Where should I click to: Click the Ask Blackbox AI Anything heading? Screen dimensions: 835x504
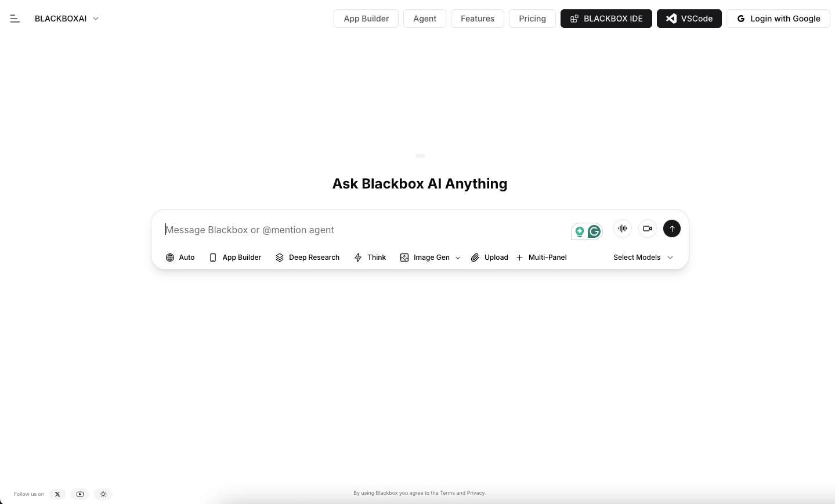click(x=420, y=184)
